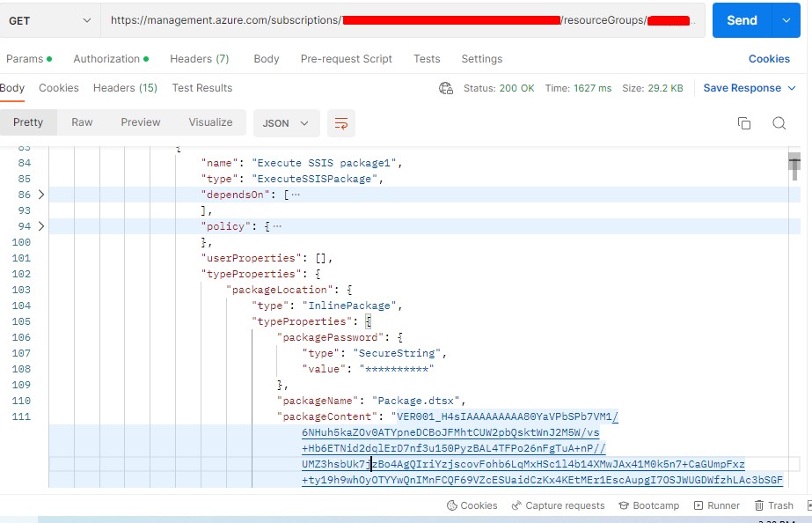Open Bootcamp from the status bar
812x523 pixels.
(x=648, y=505)
